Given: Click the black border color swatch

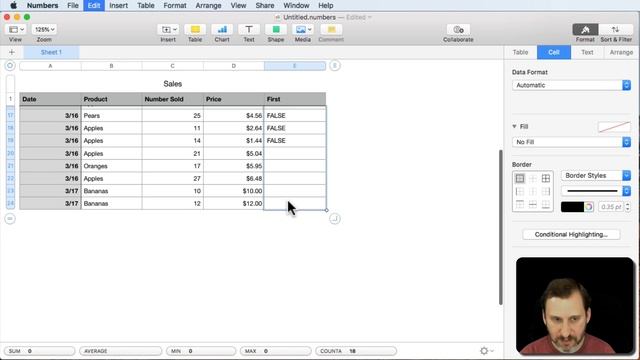Looking at the screenshot, I should pos(572,207).
